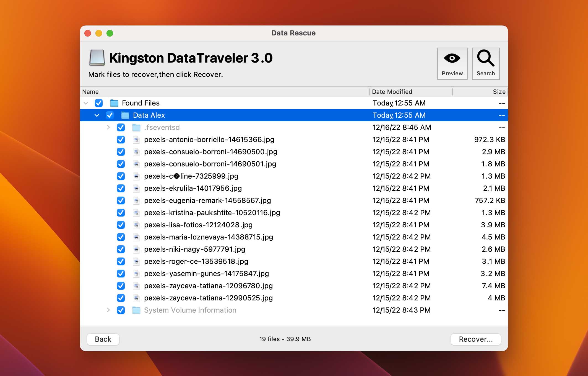
Task: Click the Found Files folder icon
Action: click(x=114, y=103)
